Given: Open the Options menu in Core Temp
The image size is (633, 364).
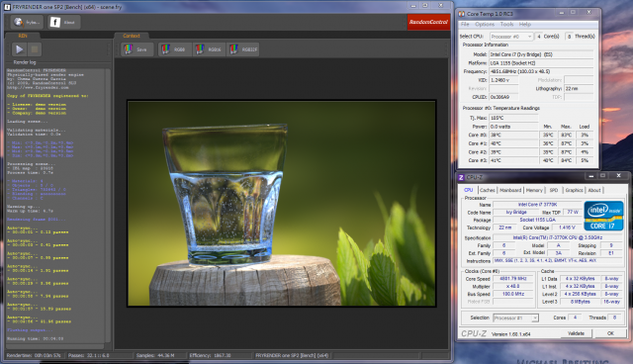Looking at the screenshot, I should click(485, 24).
